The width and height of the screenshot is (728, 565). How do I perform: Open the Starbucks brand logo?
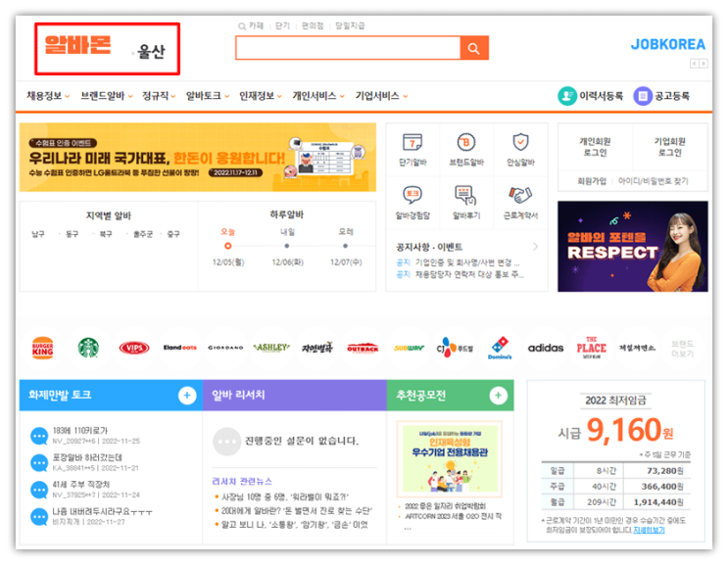click(88, 348)
